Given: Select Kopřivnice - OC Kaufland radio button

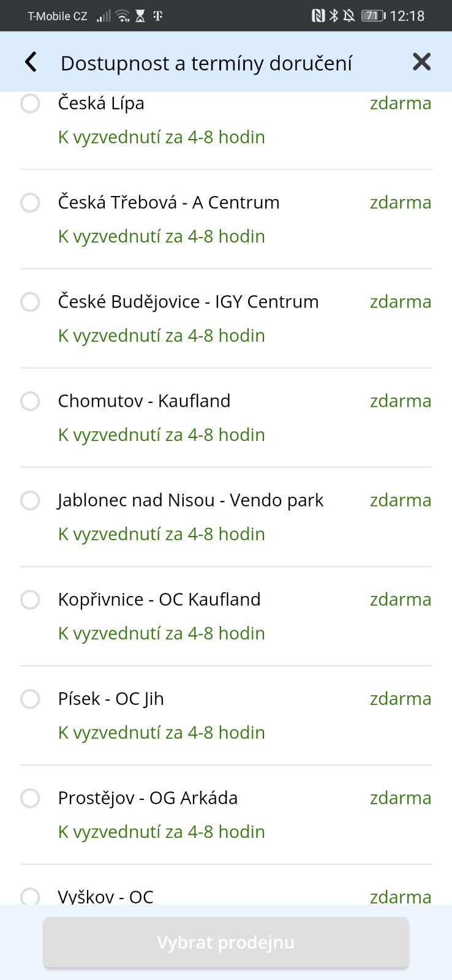Looking at the screenshot, I should pos(30,600).
